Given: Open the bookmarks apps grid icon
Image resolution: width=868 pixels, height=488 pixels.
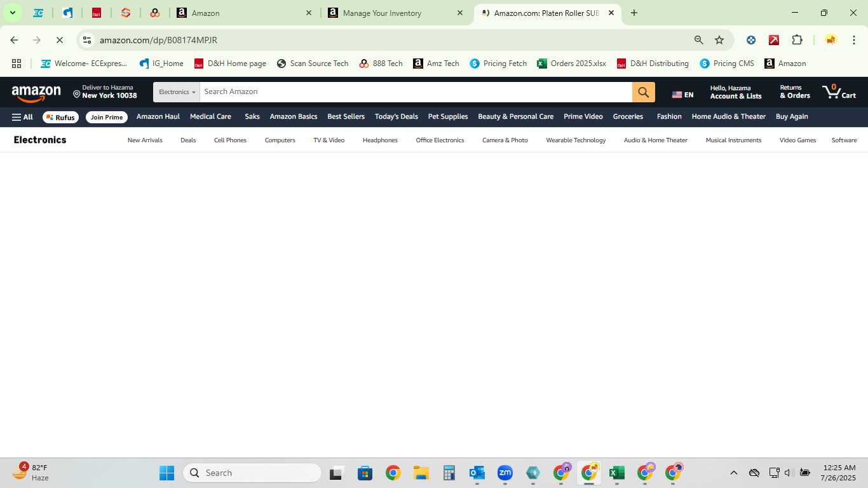Looking at the screenshot, I should (x=17, y=64).
